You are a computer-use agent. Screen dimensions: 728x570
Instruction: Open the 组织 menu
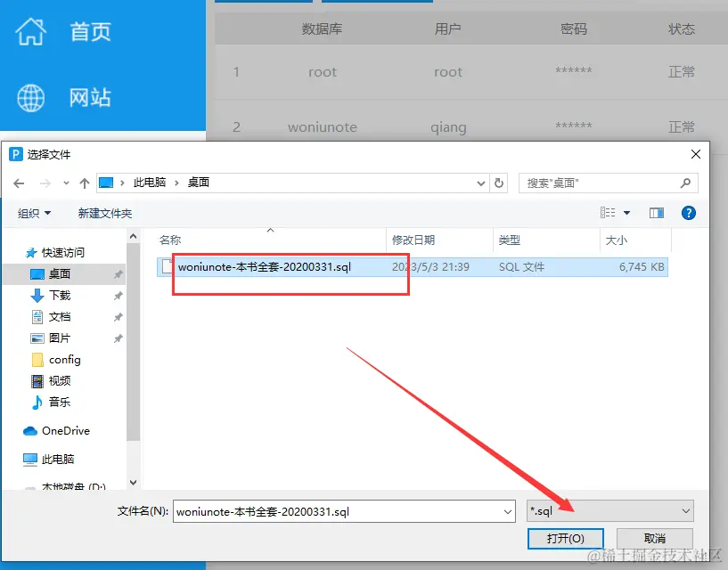[x=34, y=213]
